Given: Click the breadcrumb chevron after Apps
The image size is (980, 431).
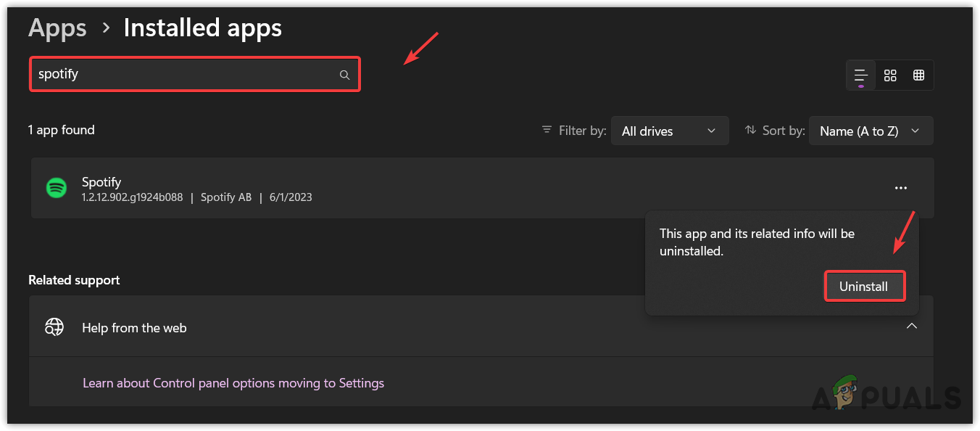Looking at the screenshot, I should click(106, 28).
